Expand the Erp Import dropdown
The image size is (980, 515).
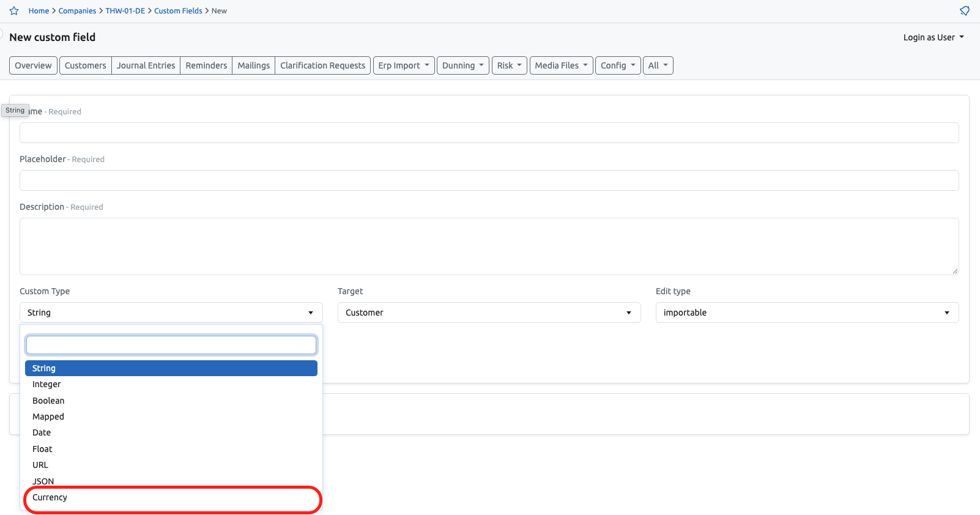404,65
